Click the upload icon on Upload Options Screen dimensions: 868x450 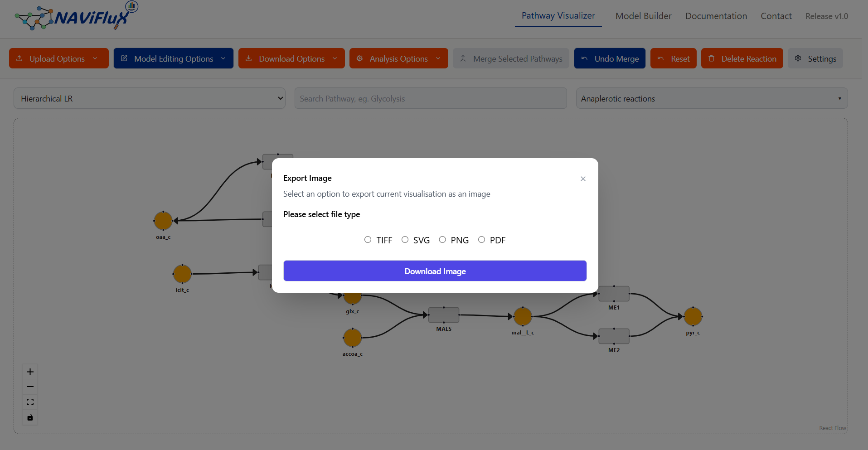coord(19,58)
